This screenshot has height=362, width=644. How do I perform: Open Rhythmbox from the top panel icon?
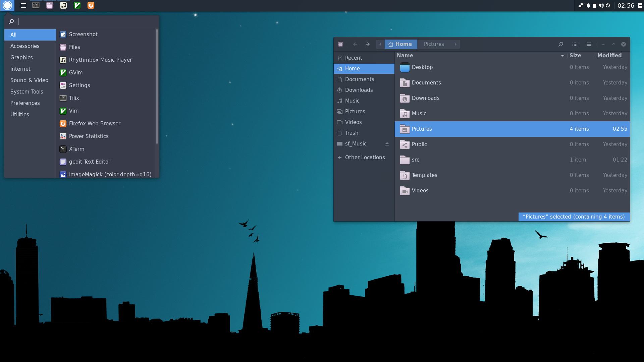tap(63, 5)
